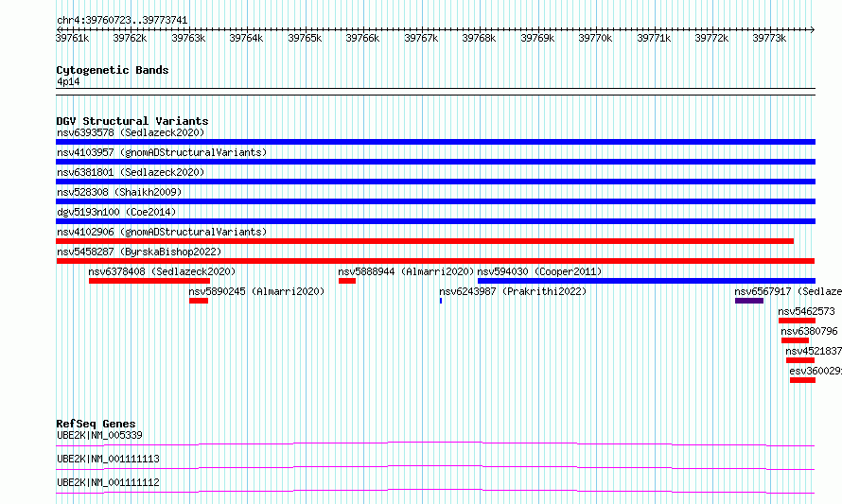This screenshot has height=504, width=842.
Task: Click the tiny blue nsv6243987 marker
Action: [x=441, y=301]
